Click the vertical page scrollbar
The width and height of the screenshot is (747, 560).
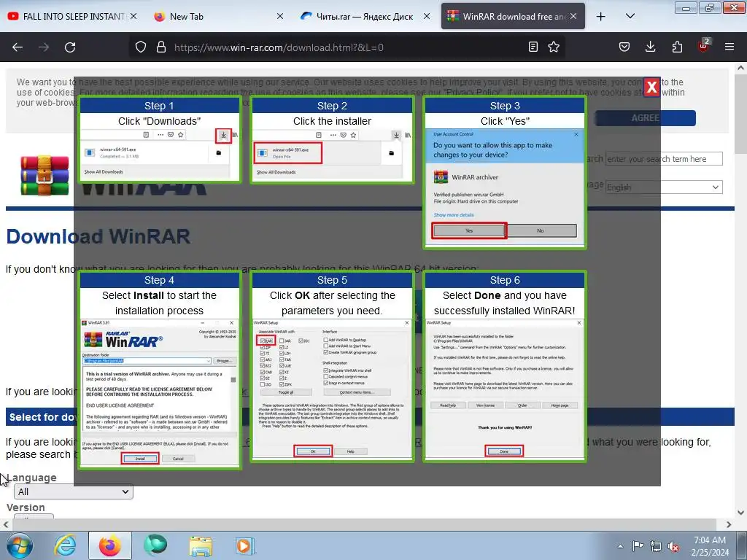click(741, 290)
